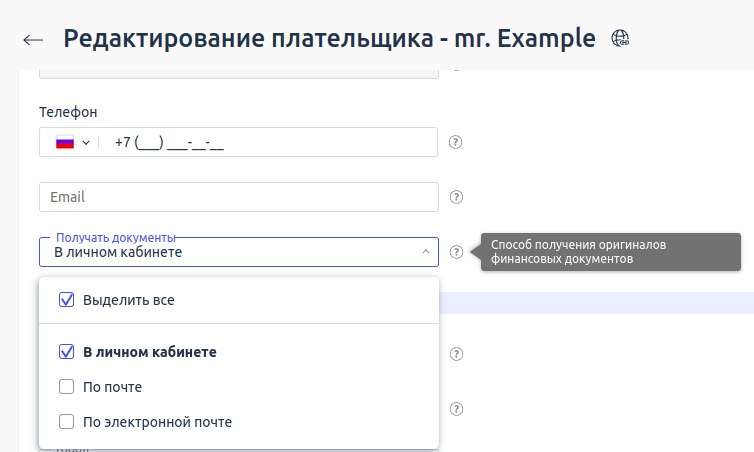Open help icon next to Email field
The image size is (754, 452).
click(x=456, y=197)
